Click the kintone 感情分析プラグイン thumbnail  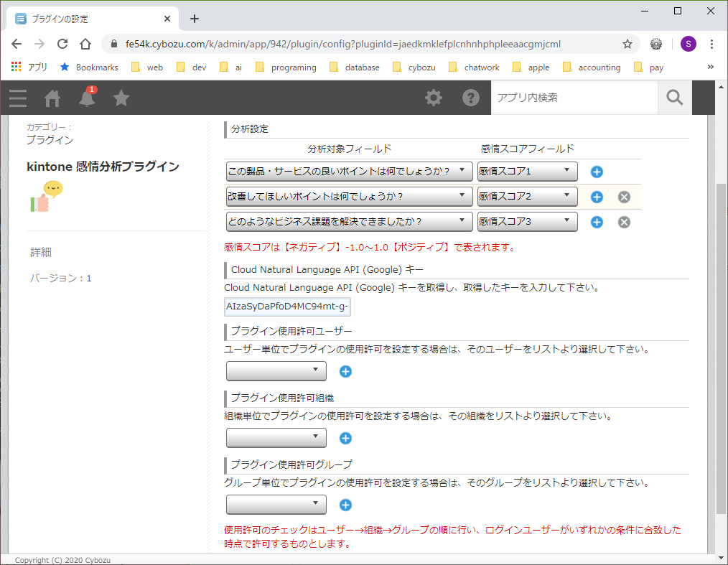coord(47,197)
